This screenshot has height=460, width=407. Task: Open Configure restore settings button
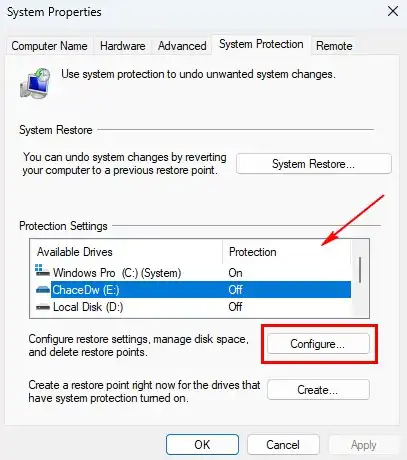click(x=318, y=343)
